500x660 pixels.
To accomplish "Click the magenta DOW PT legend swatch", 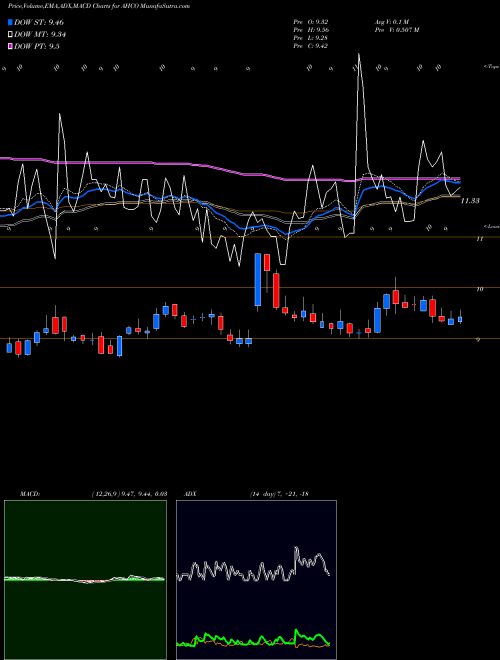I will pos(11,46).
